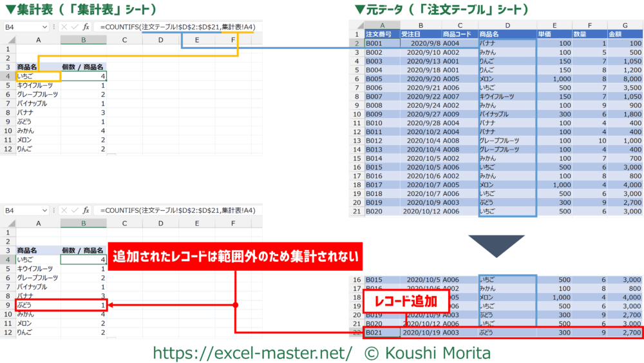Click the Cancel X icon in upper formula bar
The image size is (644, 363).
[x=64, y=27]
